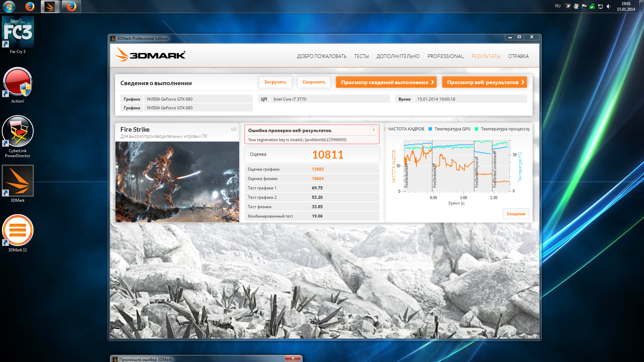Click the Загрузить button
Screen dimensions: 644x362
coord(275,82)
